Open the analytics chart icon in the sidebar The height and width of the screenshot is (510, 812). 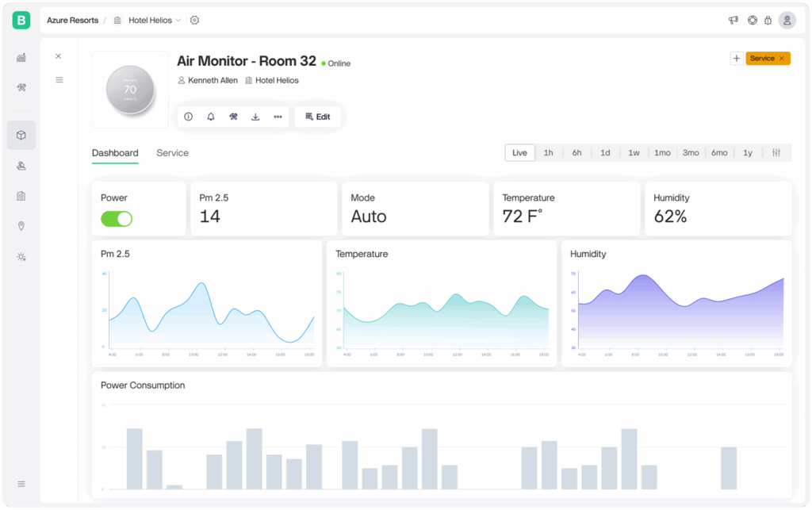(x=21, y=57)
